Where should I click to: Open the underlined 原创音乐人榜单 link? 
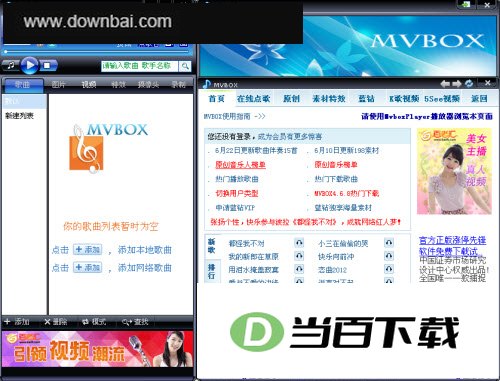tap(240, 165)
